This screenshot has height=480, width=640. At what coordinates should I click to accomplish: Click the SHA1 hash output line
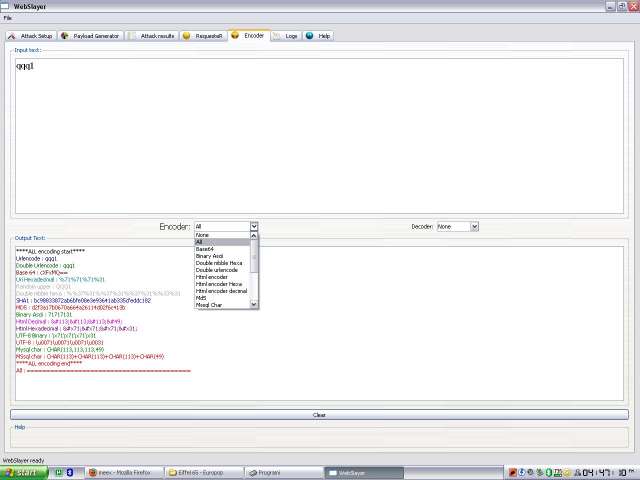(83, 300)
